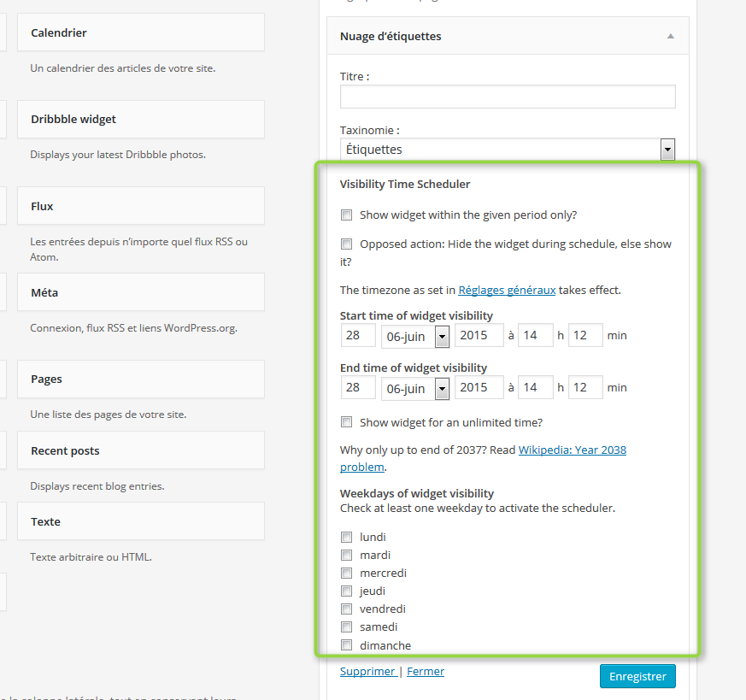The height and width of the screenshot is (700, 746).
Task: Open the Réglages généraux link
Action: click(507, 291)
